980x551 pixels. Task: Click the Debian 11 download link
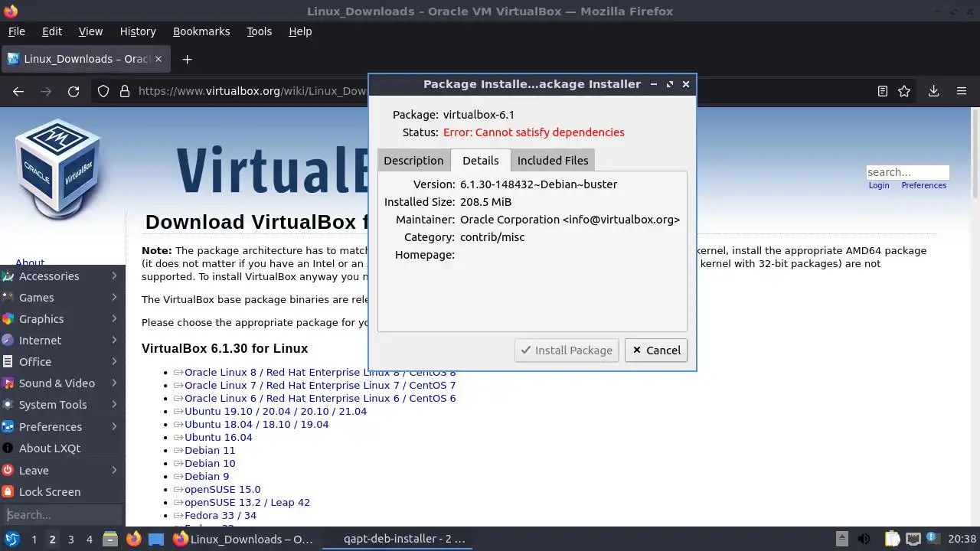tap(210, 450)
